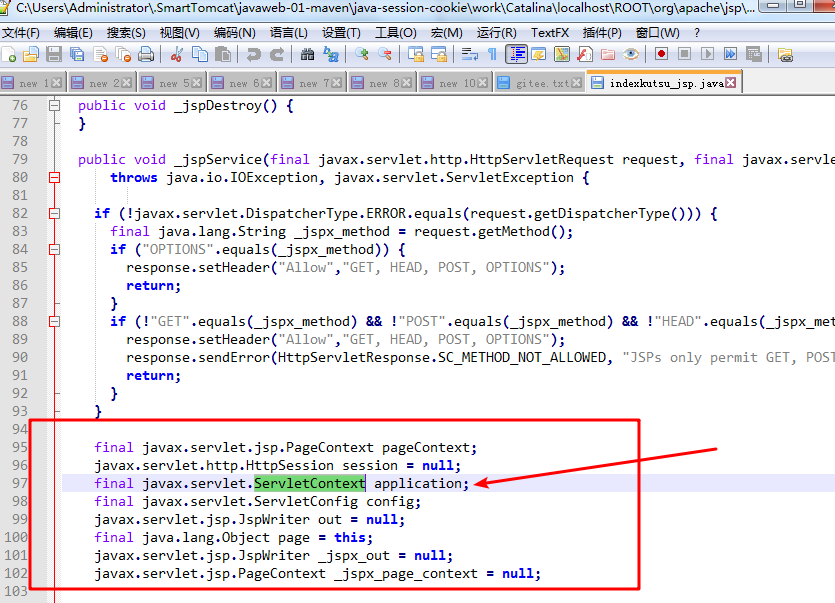
Task: Create a new file via toolbar
Action: pyautogui.click(x=9, y=54)
